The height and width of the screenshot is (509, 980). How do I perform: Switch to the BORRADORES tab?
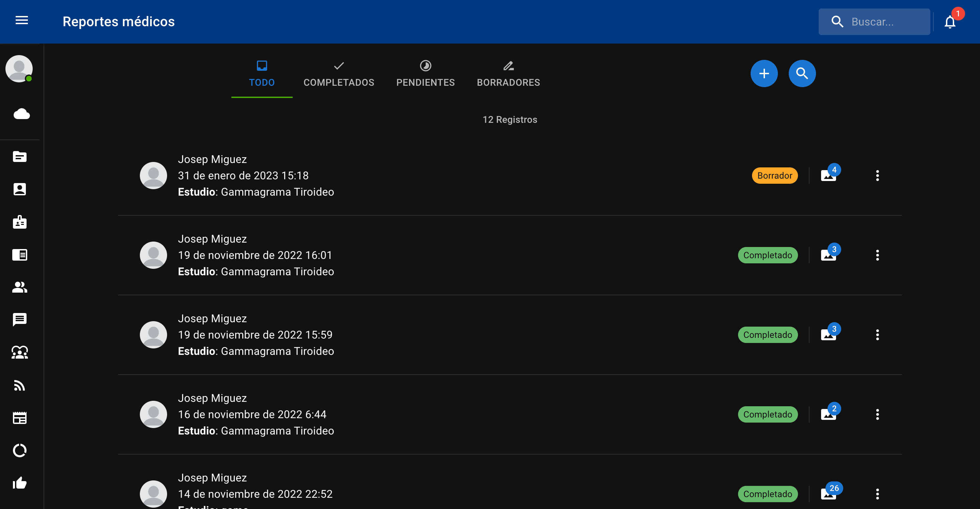[x=508, y=73]
